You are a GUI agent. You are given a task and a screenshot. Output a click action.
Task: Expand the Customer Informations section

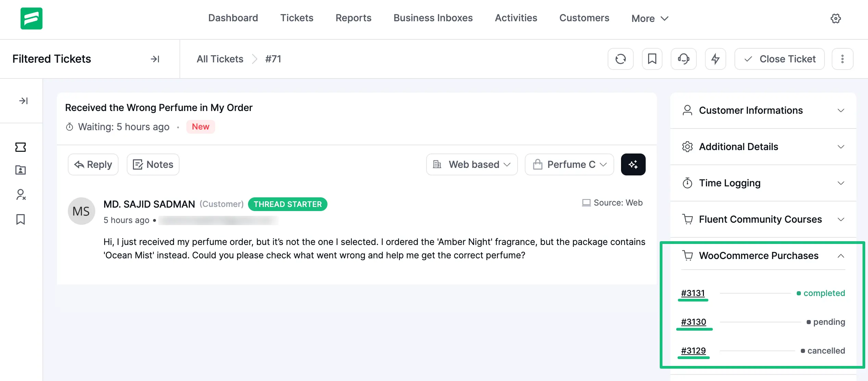(x=841, y=110)
